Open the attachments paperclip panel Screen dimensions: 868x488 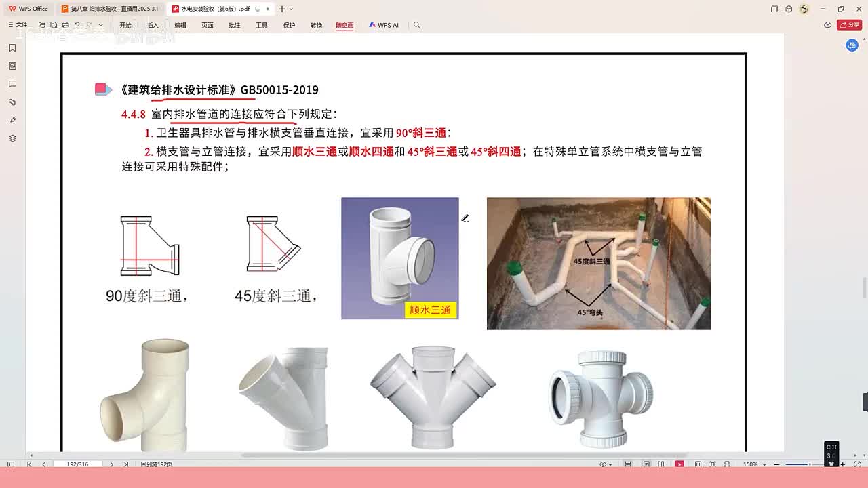(12, 102)
